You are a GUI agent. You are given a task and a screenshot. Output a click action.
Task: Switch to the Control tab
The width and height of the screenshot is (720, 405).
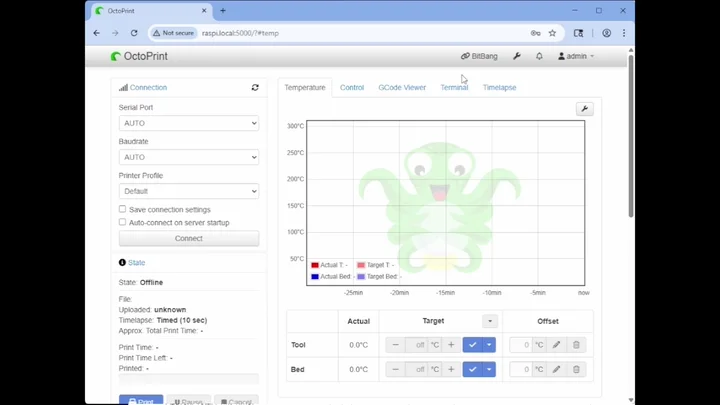point(352,87)
